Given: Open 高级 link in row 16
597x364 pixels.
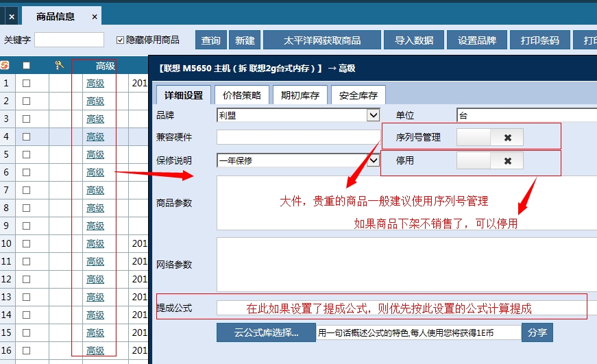Looking at the screenshot, I should 95,351.
